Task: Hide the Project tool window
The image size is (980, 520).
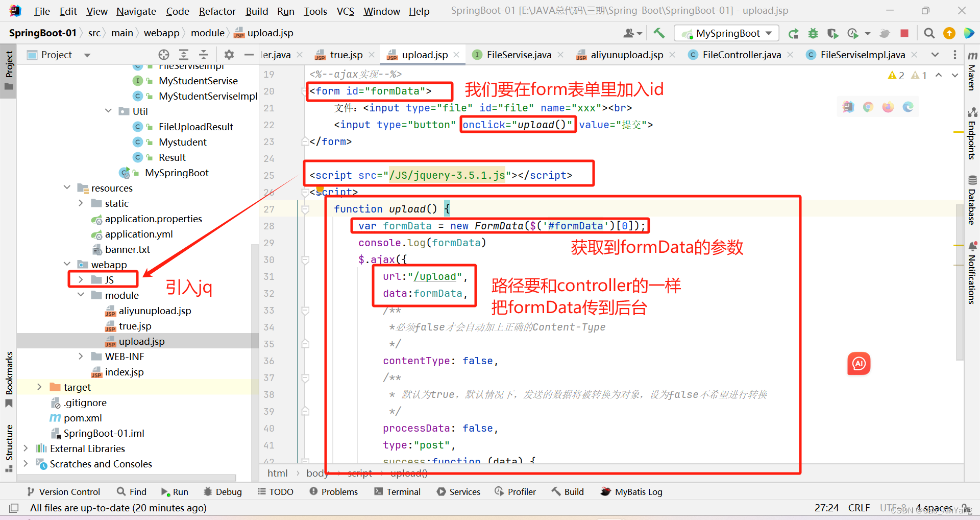Action: click(249, 55)
